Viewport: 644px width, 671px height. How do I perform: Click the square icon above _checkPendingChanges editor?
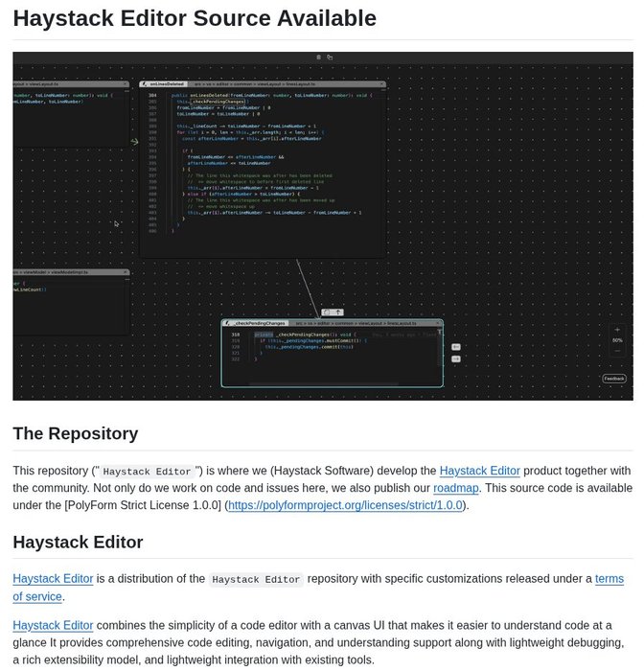[x=327, y=312]
